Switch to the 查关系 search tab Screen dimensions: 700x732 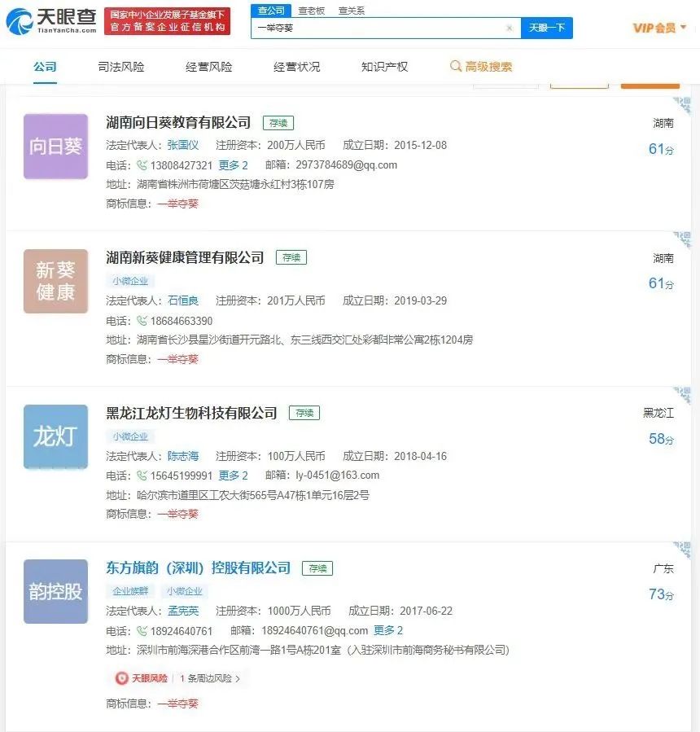tap(352, 11)
